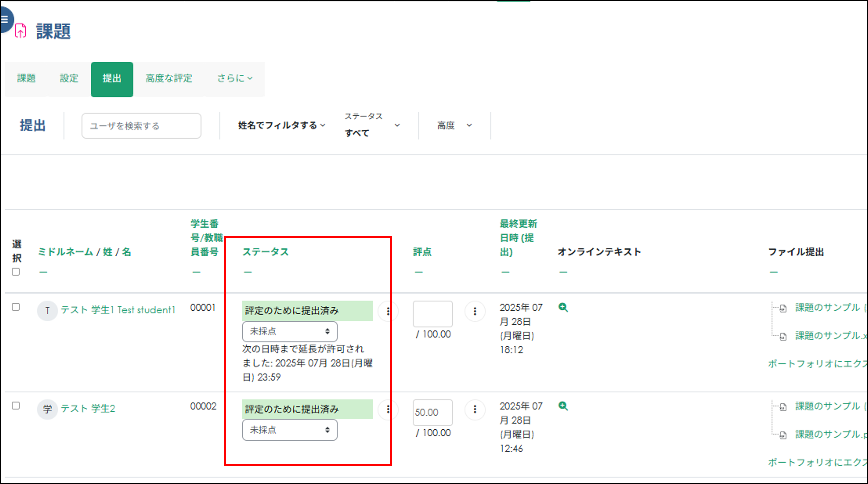View online text magnifier for 学生2
The image size is (868, 484).
(563, 406)
